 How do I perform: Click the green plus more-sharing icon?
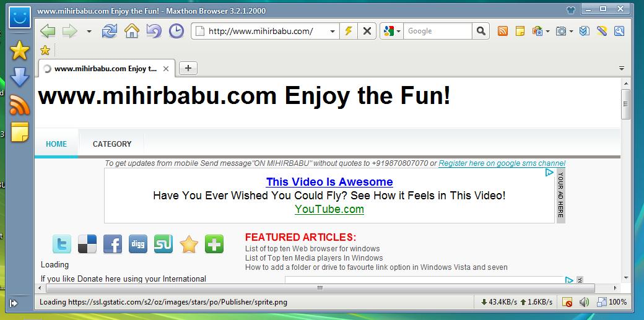point(214,244)
